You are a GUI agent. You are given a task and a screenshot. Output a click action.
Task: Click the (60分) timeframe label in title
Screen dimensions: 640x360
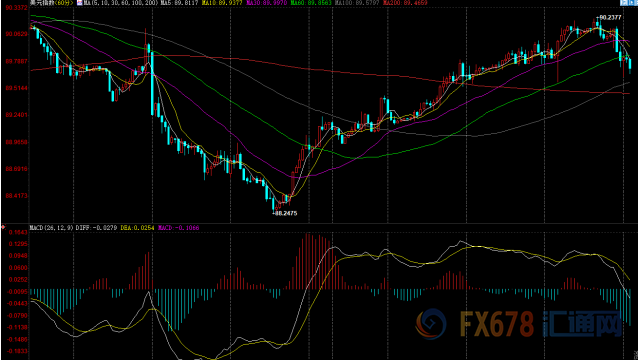click(64, 3)
